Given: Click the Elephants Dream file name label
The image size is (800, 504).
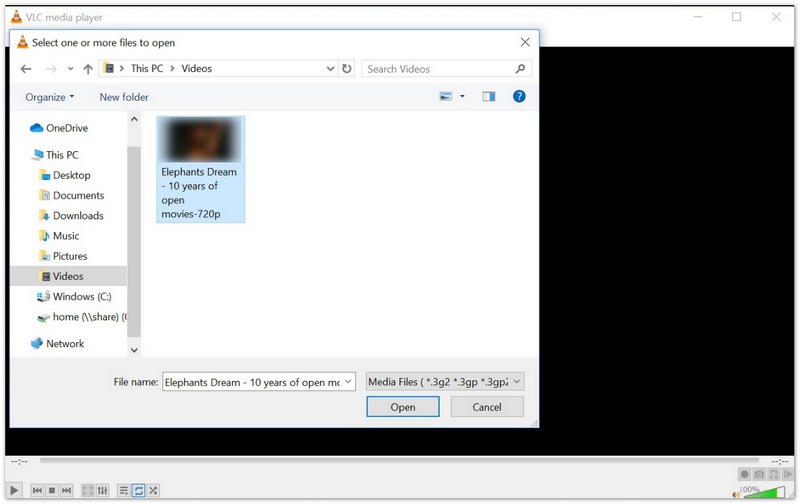Looking at the screenshot, I should 199,193.
